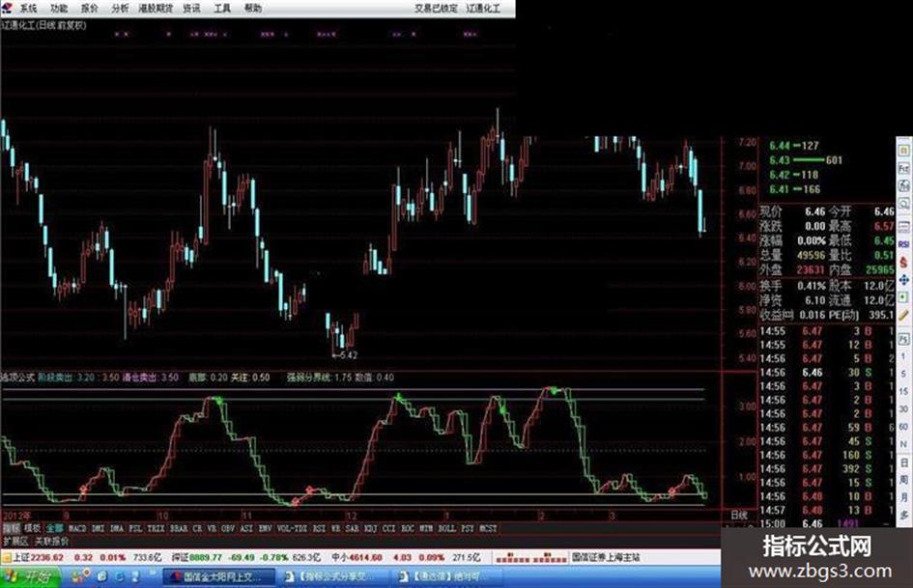Select the 多 multi-period button
The height and width of the screenshot is (588, 913).
(903, 516)
